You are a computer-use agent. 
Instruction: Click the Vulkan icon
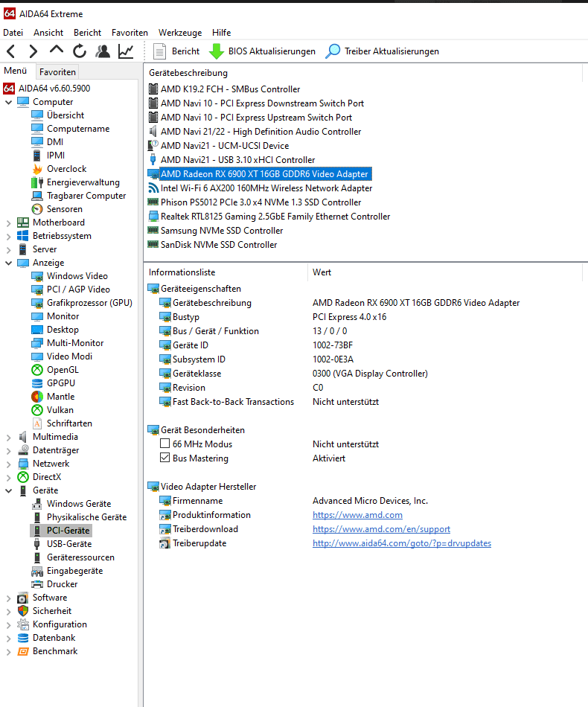37,410
